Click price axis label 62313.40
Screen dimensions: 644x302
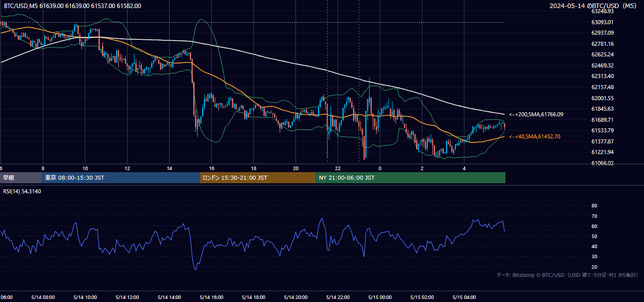tap(603, 77)
